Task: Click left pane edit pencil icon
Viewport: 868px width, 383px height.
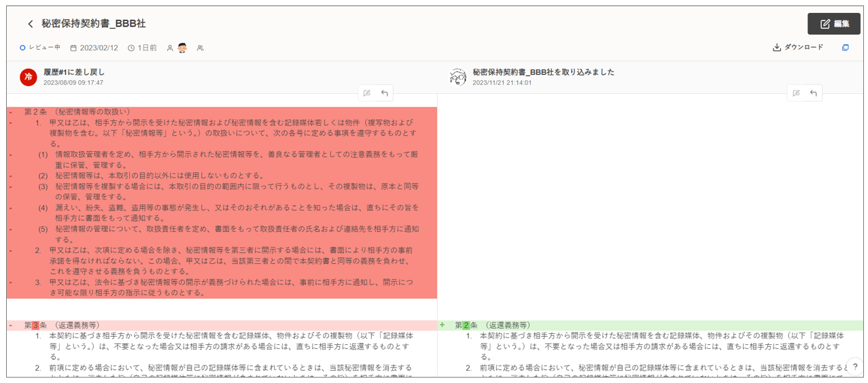Action: (x=367, y=93)
